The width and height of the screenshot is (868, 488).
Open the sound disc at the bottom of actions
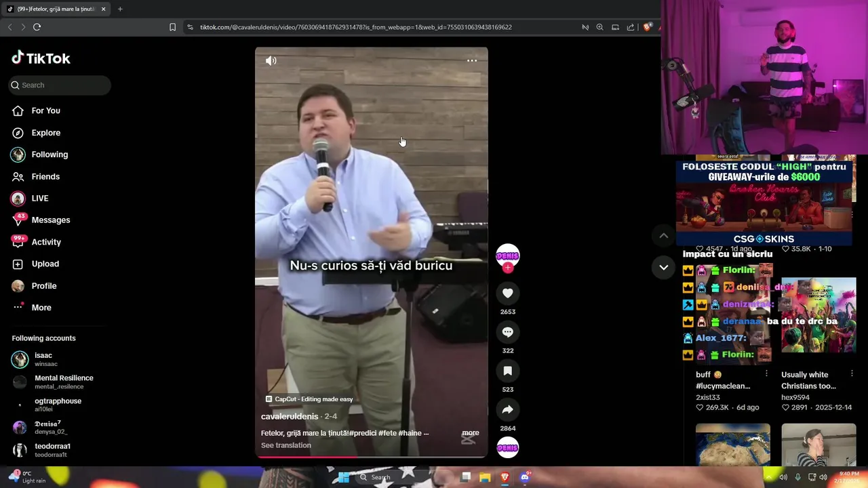point(508,447)
